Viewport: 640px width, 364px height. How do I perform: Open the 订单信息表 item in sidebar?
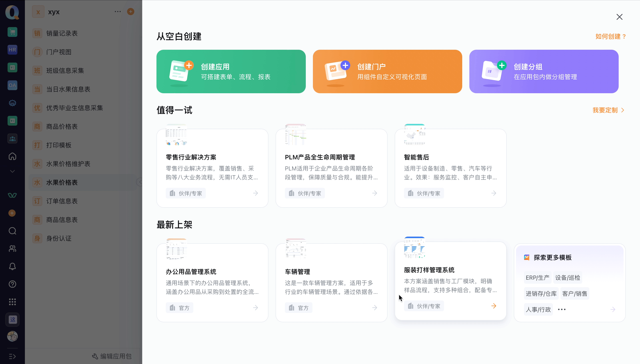coord(83,201)
